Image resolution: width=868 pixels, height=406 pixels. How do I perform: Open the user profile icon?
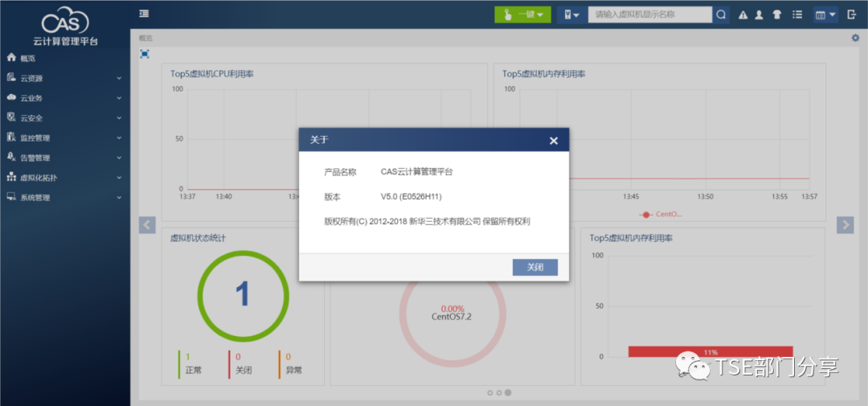tap(759, 15)
